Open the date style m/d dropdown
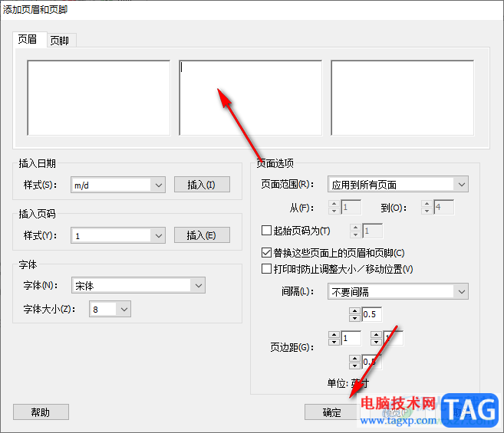 (118, 185)
